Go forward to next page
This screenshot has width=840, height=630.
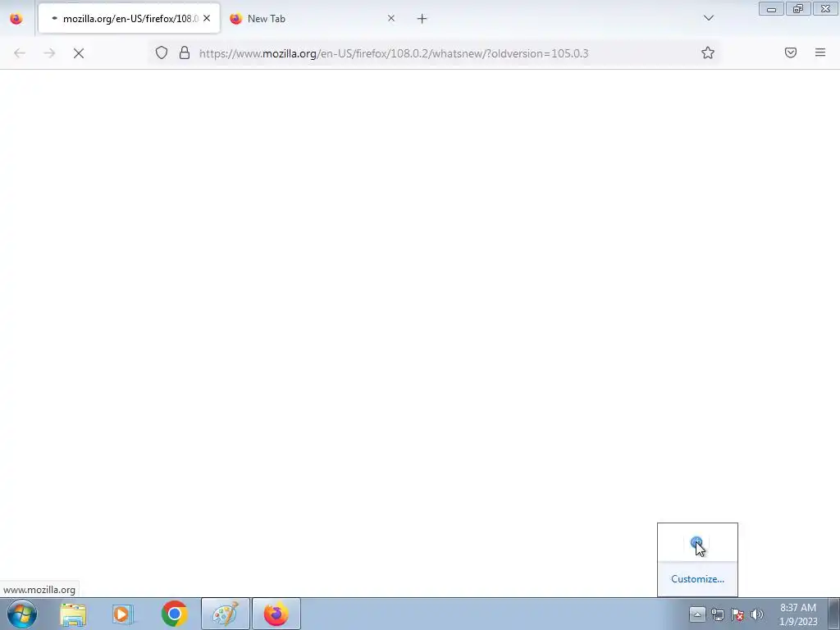coord(49,53)
